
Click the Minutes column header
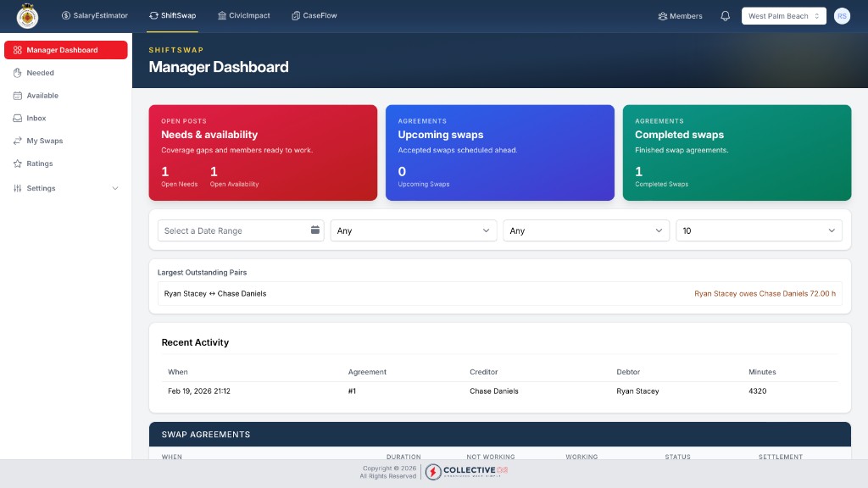(x=762, y=372)
